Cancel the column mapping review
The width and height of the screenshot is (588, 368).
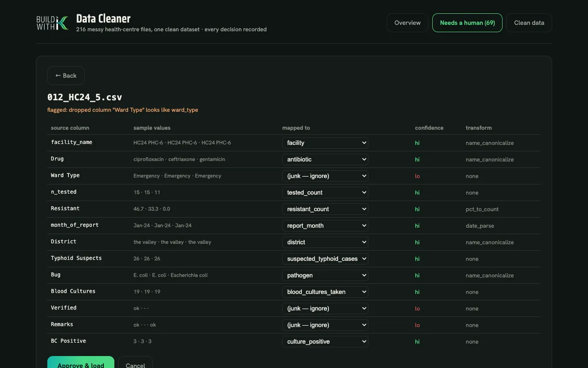click(x=135, y=362)
